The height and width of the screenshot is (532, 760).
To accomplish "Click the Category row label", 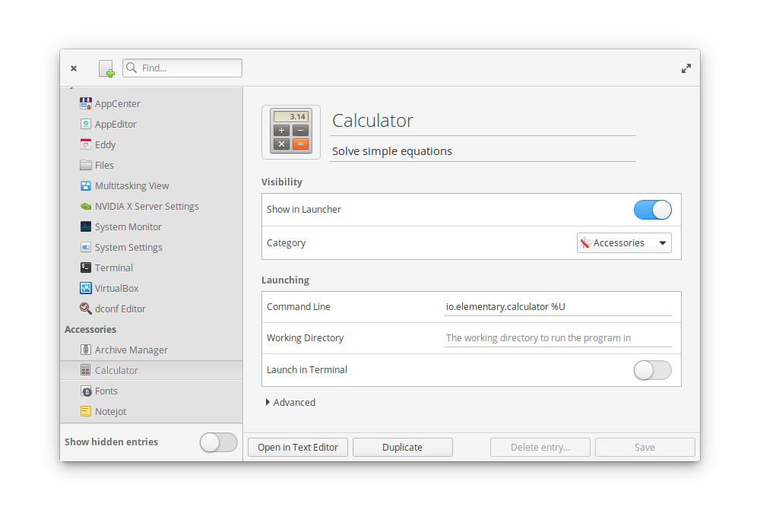I will pos(286,242).
